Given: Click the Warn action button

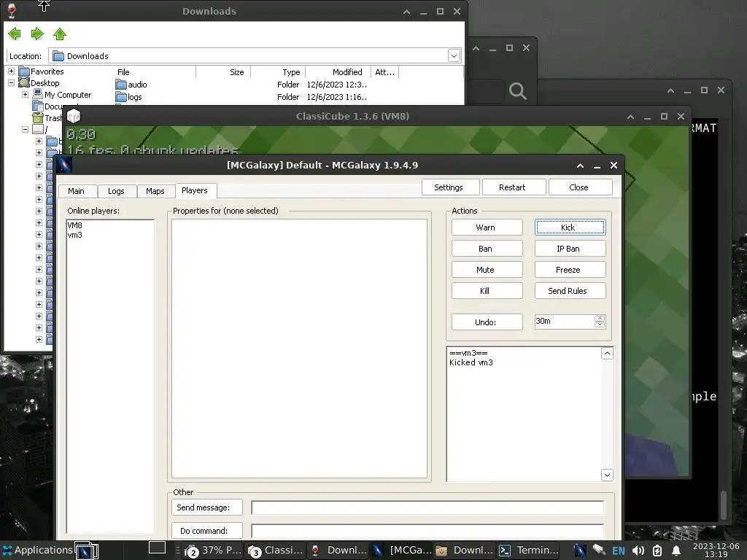Looking at the screenshot, I should (x=486, y=227).
